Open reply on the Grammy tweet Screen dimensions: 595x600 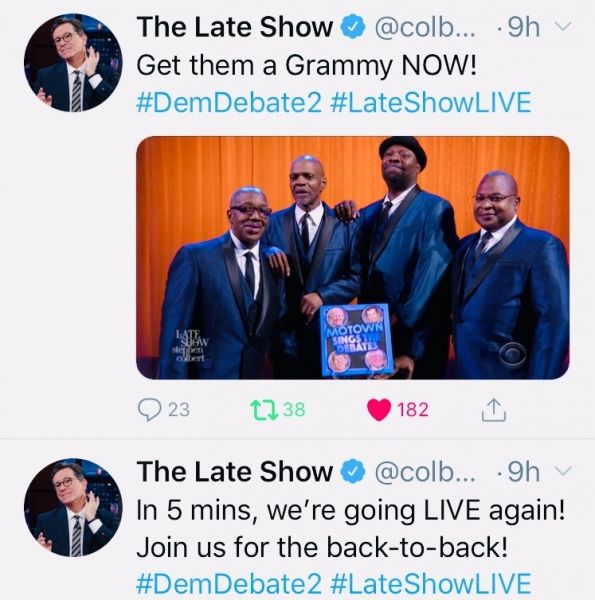(149, 409)
